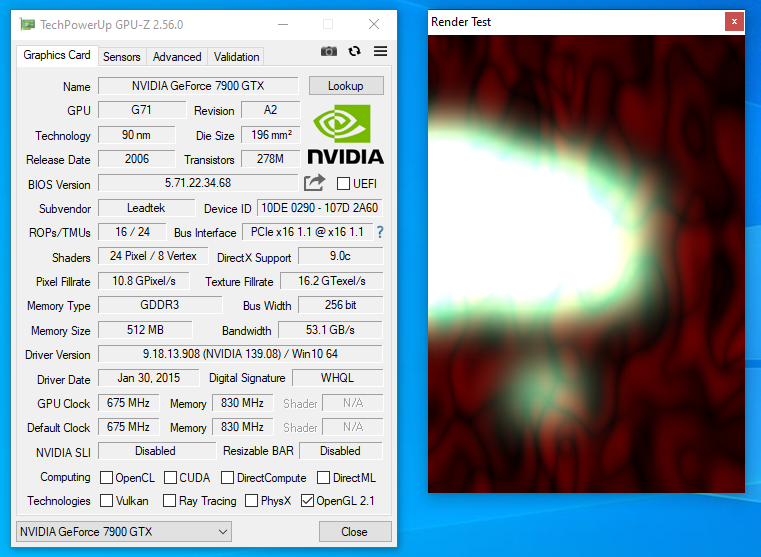Click the NVIDIA logo image

(346, 134)
